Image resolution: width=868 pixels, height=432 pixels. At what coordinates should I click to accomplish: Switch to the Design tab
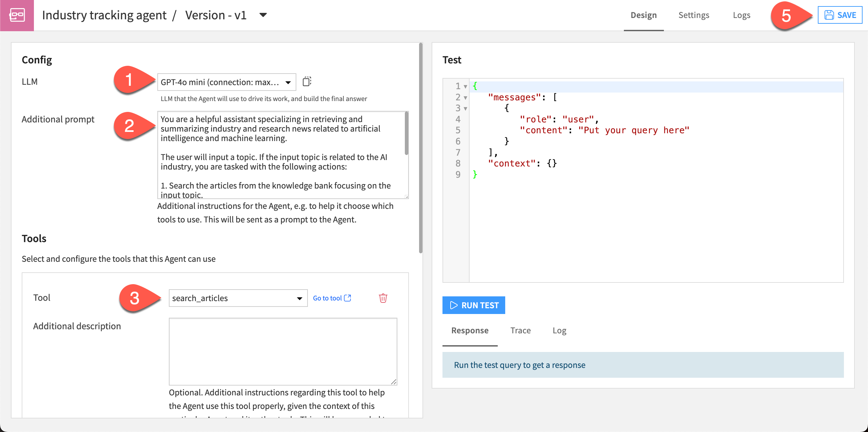click(x=644, y=15)
